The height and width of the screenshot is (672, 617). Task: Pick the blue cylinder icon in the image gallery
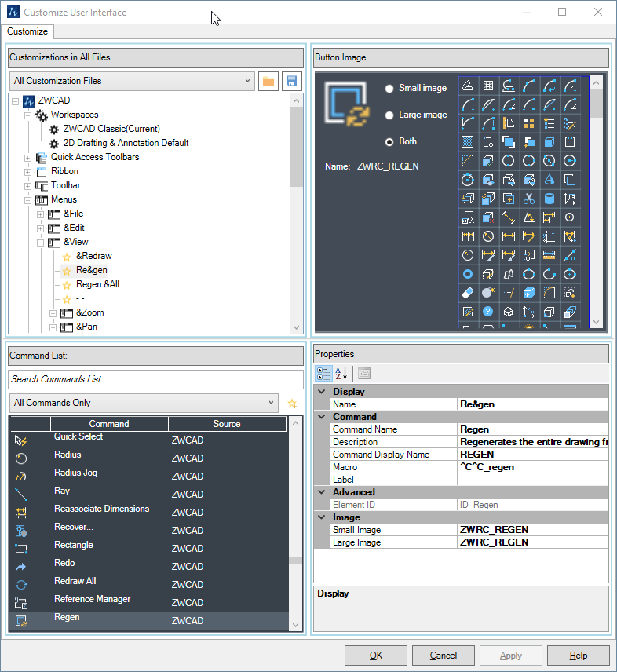click(549, 199)
